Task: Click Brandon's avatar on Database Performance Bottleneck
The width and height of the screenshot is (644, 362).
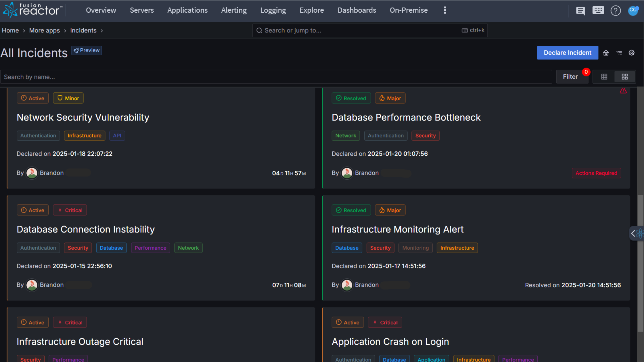Action: coord(347,173)
